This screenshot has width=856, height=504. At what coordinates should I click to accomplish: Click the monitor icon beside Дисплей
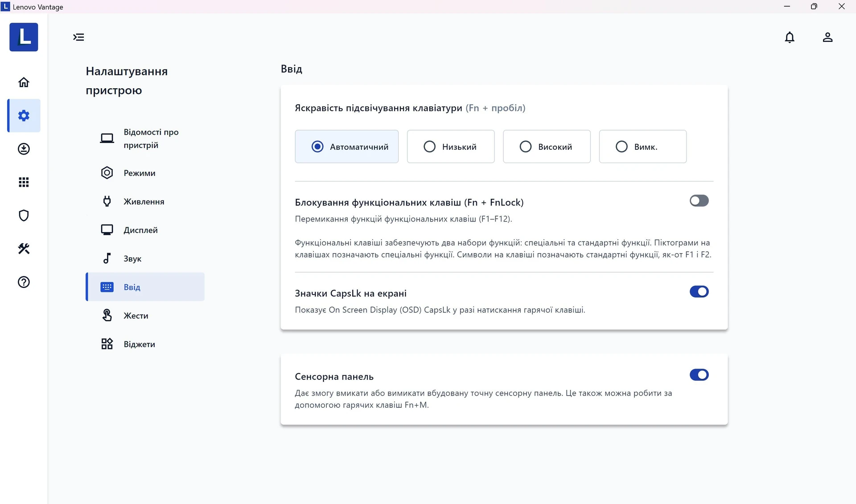point(107,230)
